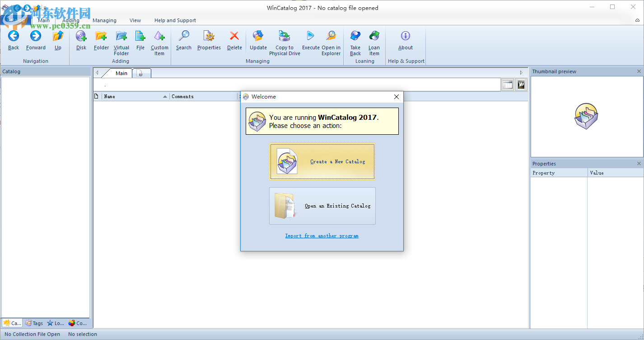Open the Managing ribbon tab
Viewport: 644px width, 340px height.
(x=104, y=20)
